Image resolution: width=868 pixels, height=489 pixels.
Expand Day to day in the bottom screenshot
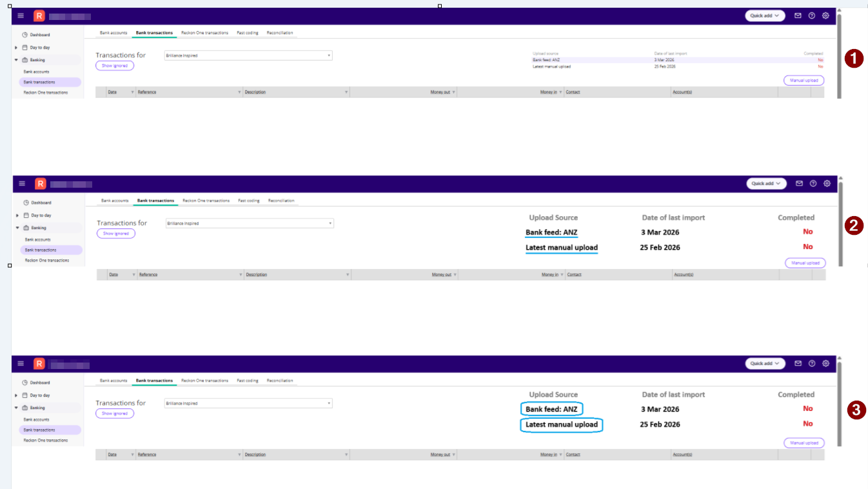[17, 395]
